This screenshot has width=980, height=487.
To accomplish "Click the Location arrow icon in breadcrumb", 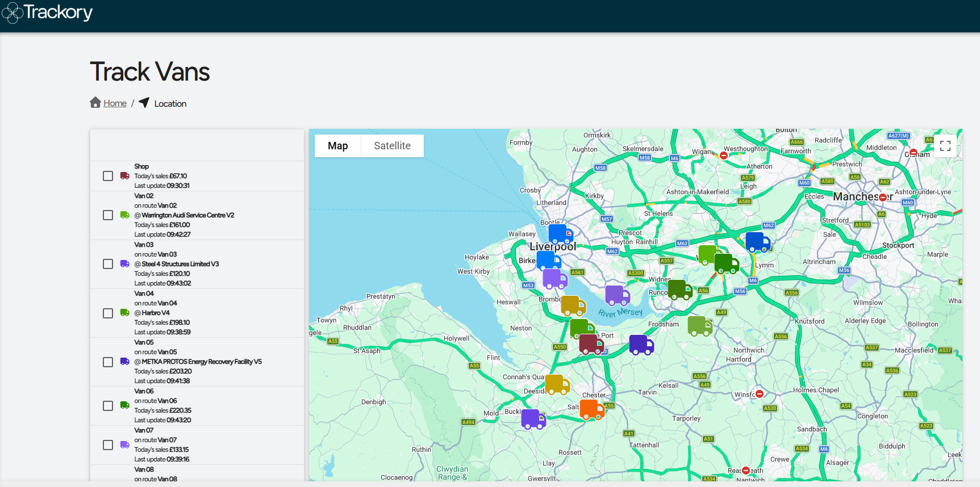I will pos(144,102).
